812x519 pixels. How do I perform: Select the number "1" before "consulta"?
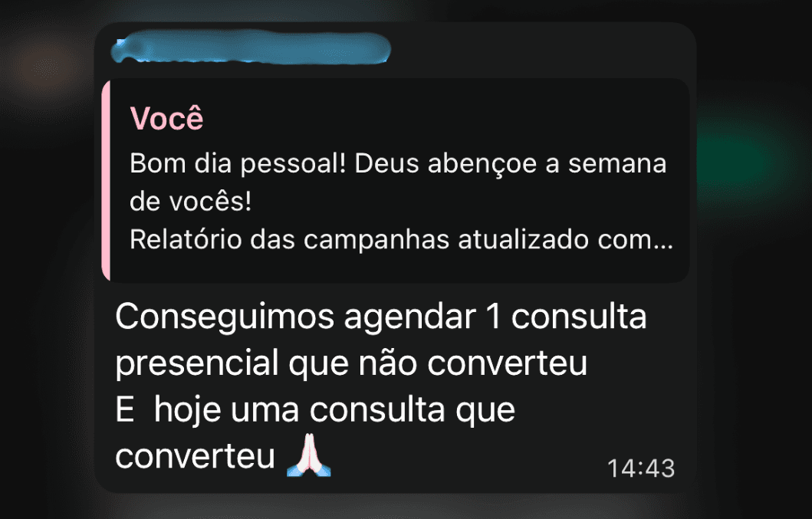[x=493, y=316]
